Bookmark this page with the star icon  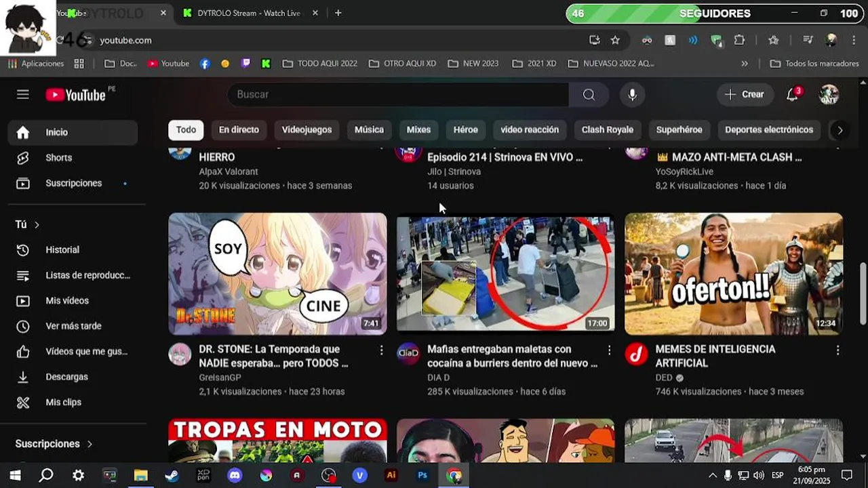pyautogui.click(x=615, y=40)
